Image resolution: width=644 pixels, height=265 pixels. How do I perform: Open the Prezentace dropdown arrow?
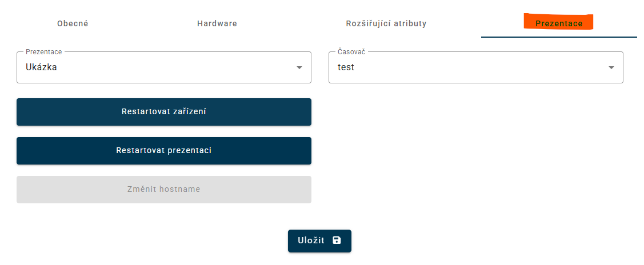click(x=299, y=68)
